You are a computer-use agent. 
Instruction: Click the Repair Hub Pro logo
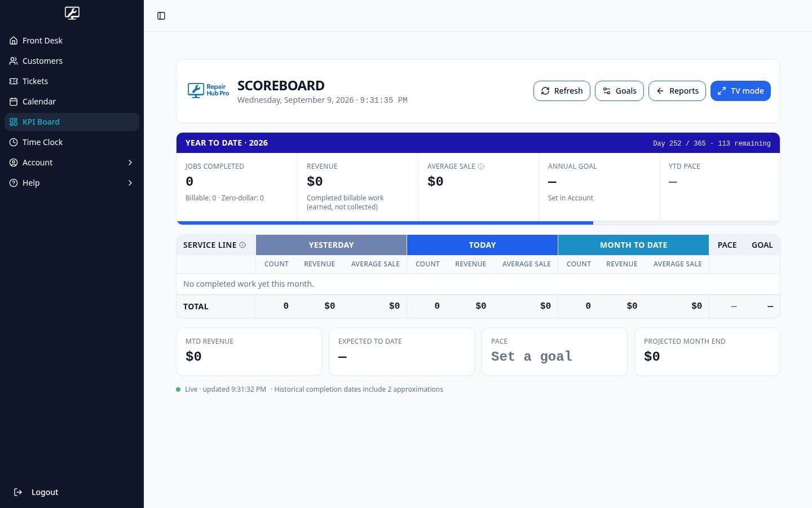pos(208,90)
